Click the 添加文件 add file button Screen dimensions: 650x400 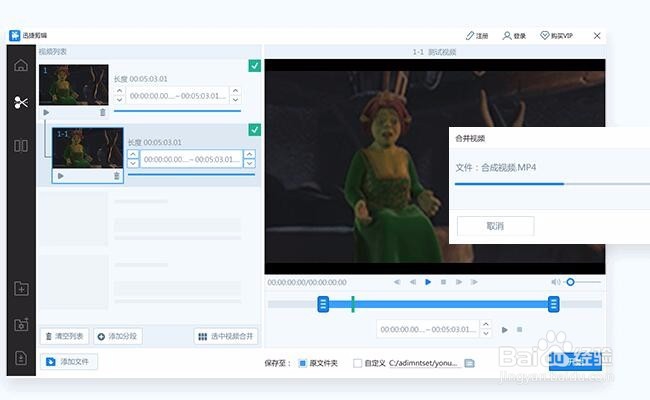click(69, 362)
